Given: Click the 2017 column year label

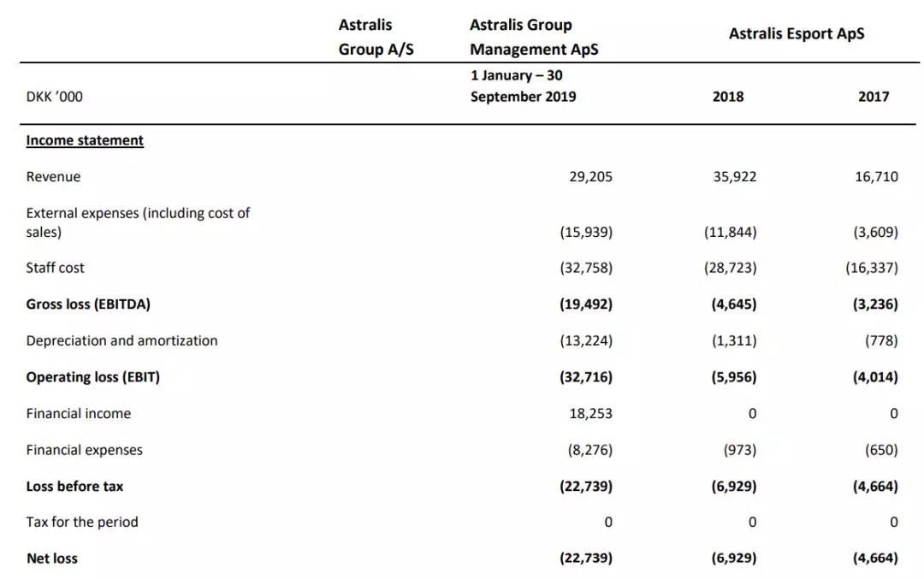Looking at the screenshot, I should click(x=874, y=97).
